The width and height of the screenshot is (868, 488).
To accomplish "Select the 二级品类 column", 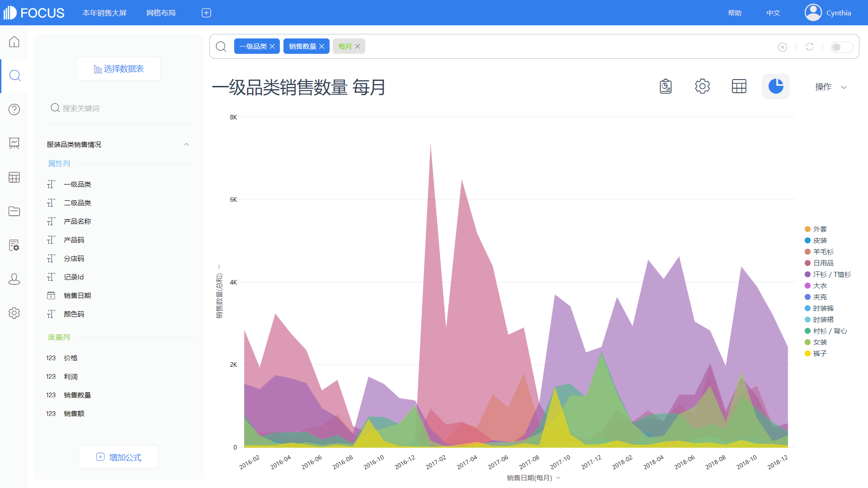I will tap(77, 203).
